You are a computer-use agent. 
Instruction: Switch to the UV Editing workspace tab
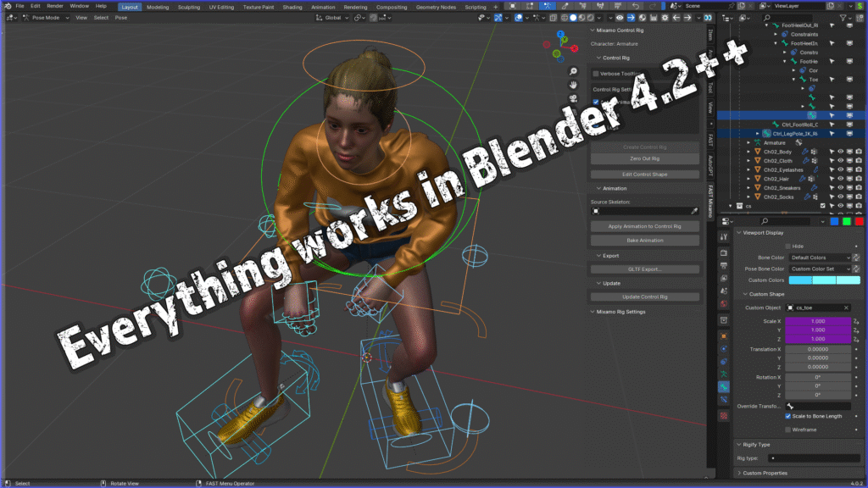(x=221, y=7)
